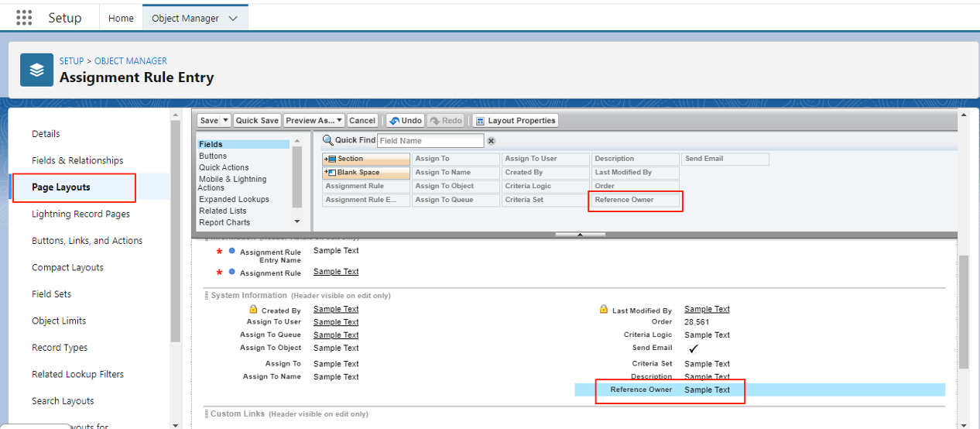Clear Quick Find with the X icon

(491, 141)
